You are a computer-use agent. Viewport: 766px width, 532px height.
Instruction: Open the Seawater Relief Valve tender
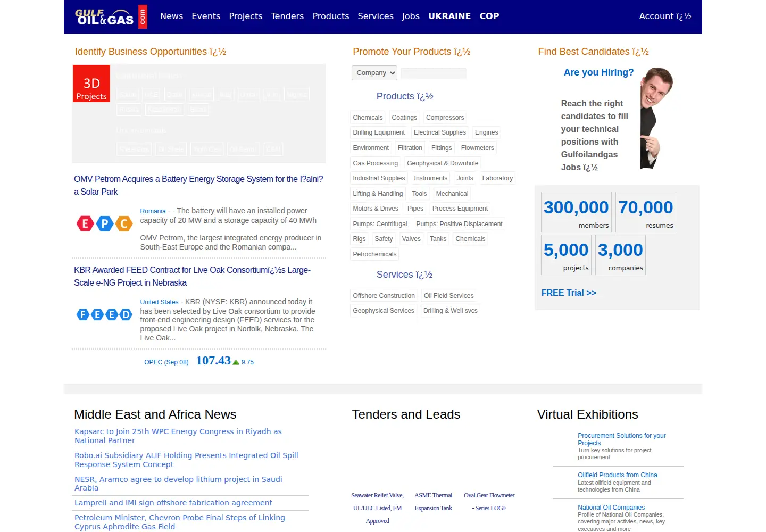[x=378, y=508]
